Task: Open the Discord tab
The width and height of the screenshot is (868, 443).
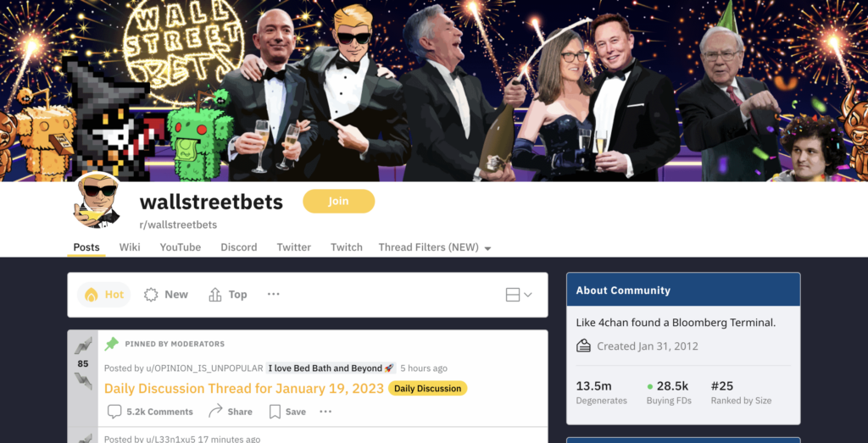Action: tap(238, 247)
